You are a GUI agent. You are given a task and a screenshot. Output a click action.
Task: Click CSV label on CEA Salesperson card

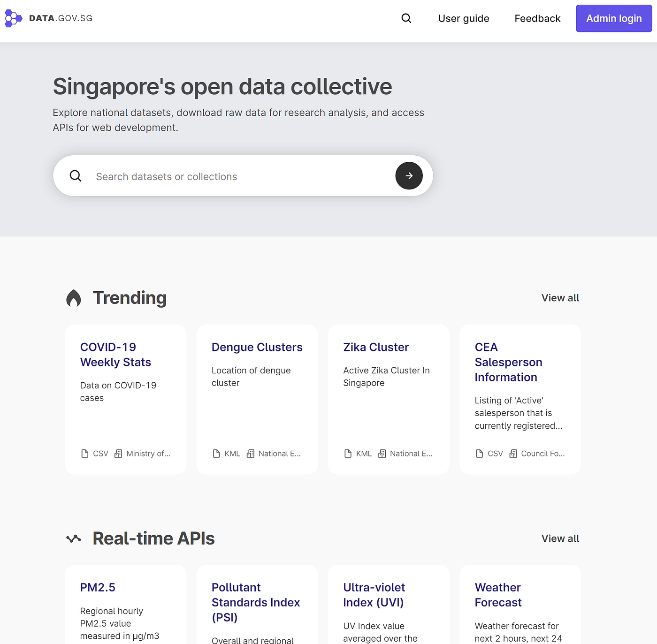[495, 454]
